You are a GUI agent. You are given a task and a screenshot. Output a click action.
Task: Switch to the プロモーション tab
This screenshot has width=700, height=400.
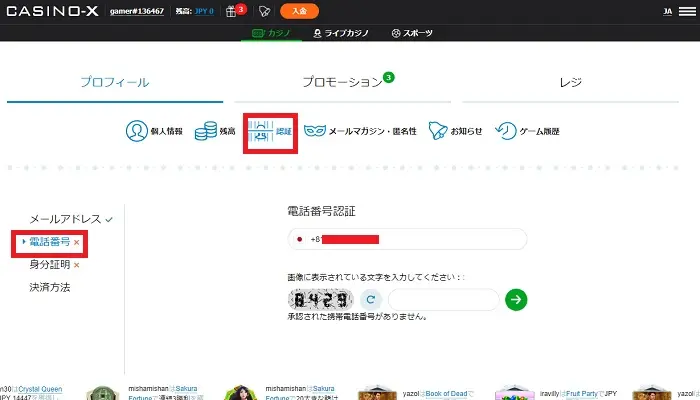click(343, 82)
